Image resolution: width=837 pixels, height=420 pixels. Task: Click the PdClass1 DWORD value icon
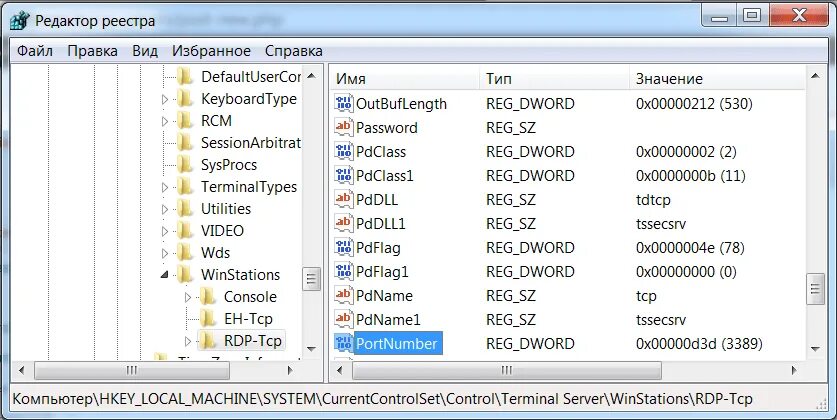tap(344, 175)
